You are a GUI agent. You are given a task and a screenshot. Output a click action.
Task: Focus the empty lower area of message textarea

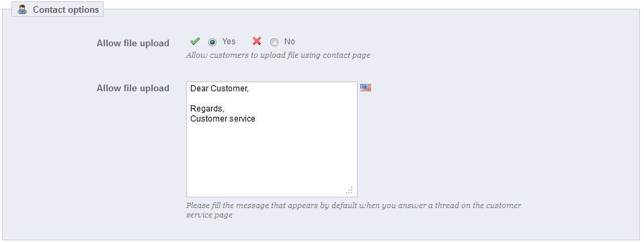coord(271,158)
